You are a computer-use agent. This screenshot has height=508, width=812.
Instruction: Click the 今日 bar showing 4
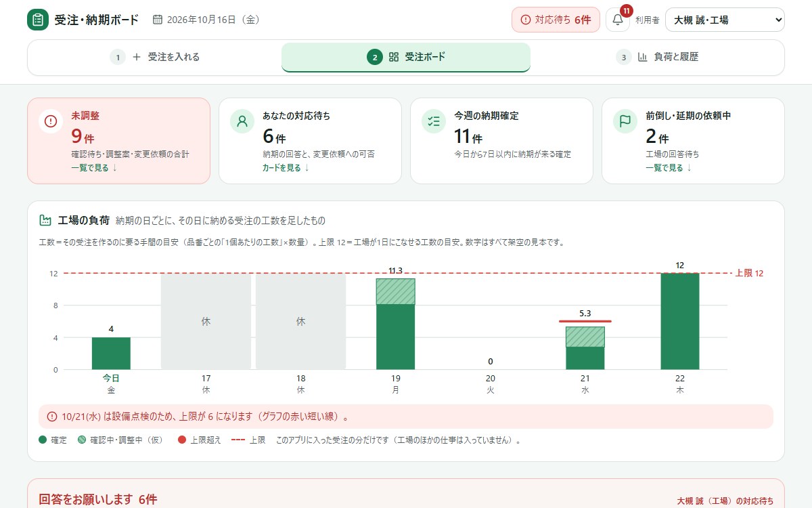point(111,354)
